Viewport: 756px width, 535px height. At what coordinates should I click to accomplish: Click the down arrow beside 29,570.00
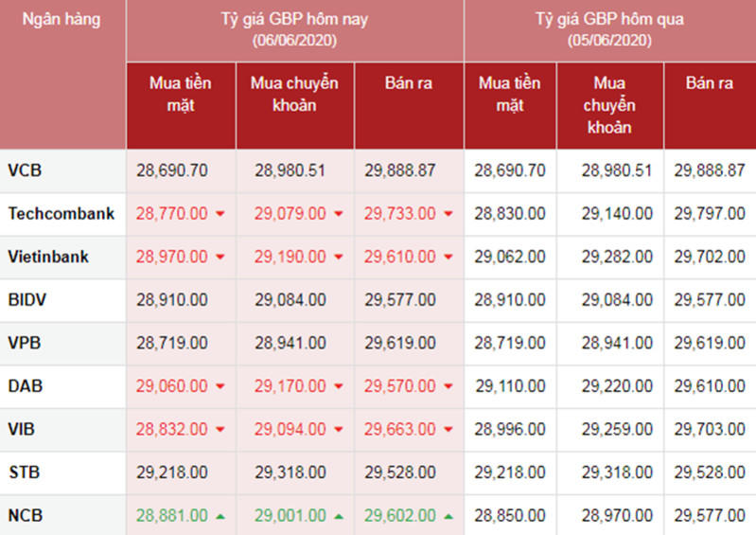click(449, 387)
